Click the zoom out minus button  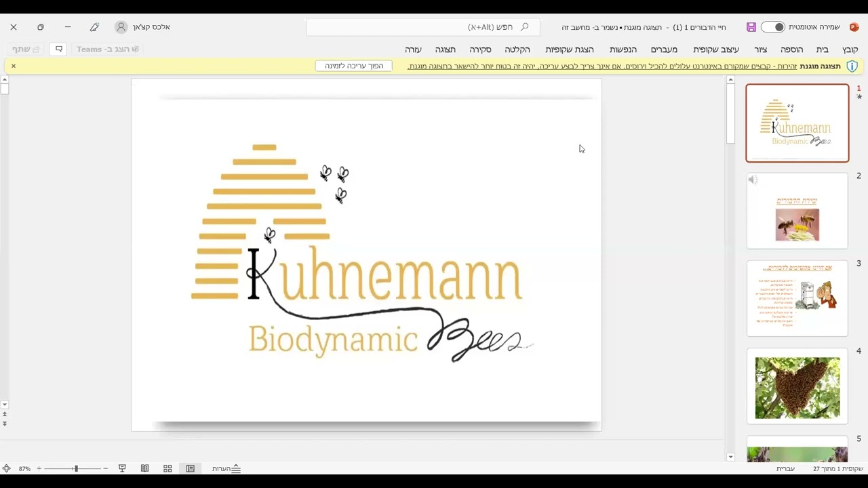[x=105, y=468]
